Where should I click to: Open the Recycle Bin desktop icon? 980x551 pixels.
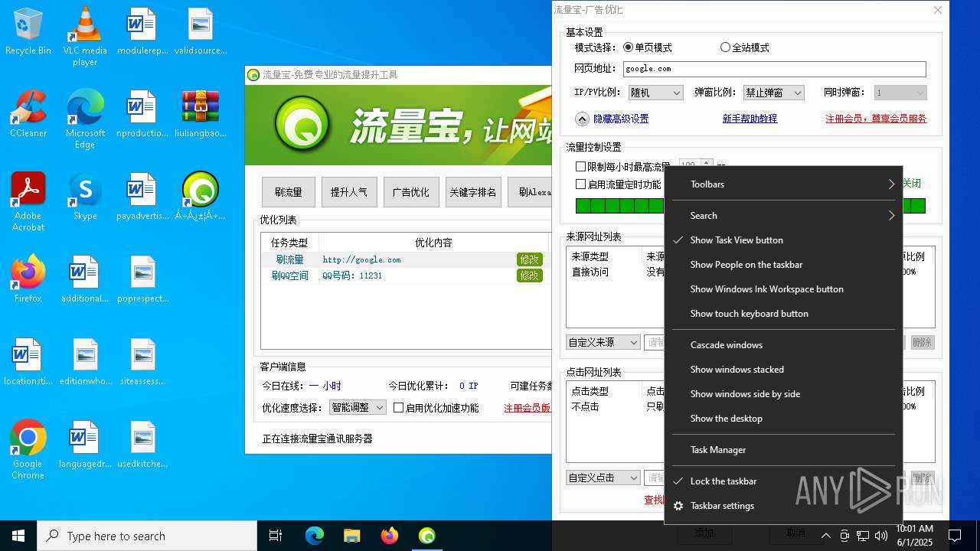[28, 31]
